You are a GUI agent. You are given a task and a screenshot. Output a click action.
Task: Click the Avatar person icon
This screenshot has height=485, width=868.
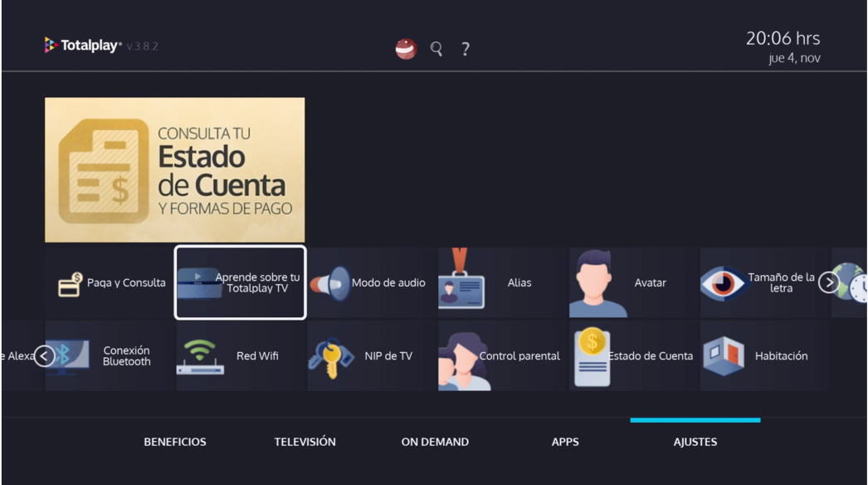click(597, 283)
